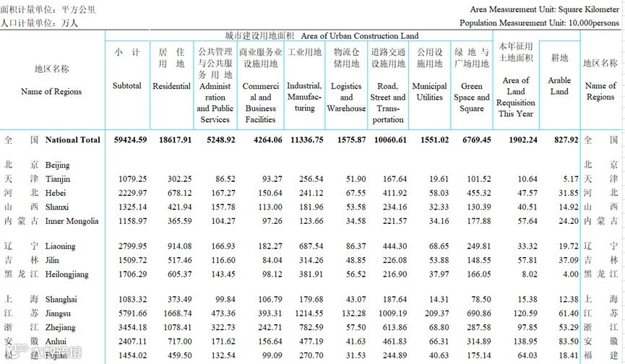Click the Area of Urban Construction Land title
This screenshot has width=625, height=364.
pyautogui.click(x=360, y=36)
